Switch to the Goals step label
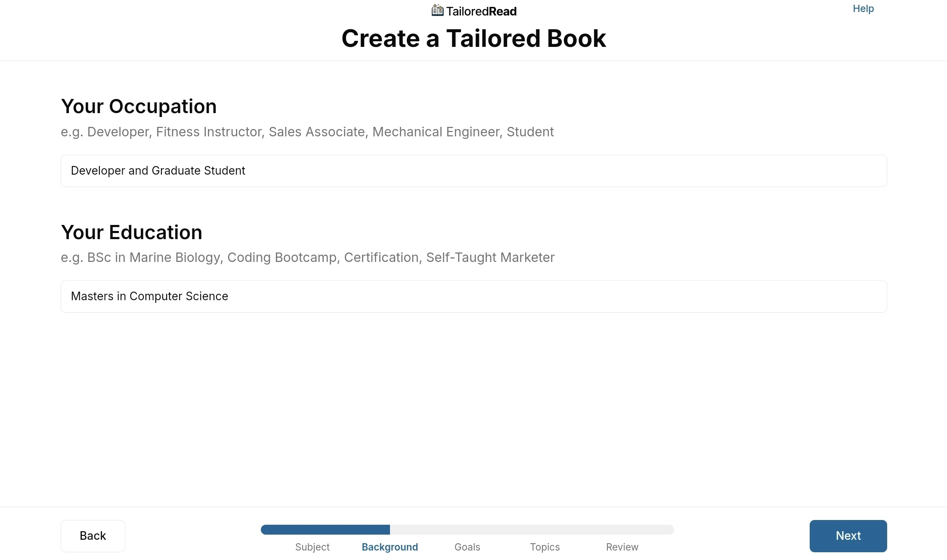The width and height of the screenshot is (947, 560). pyautogui.click(x=467, y=547)
